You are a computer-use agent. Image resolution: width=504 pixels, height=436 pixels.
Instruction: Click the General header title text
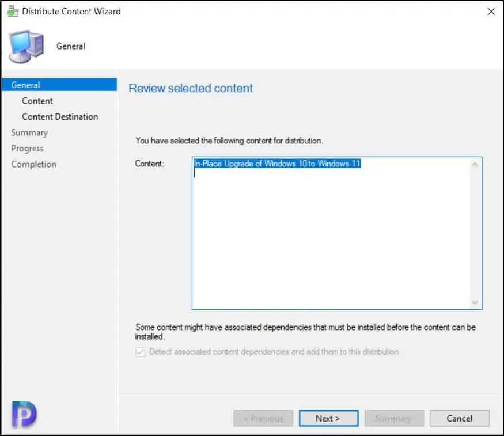[71, 46]
